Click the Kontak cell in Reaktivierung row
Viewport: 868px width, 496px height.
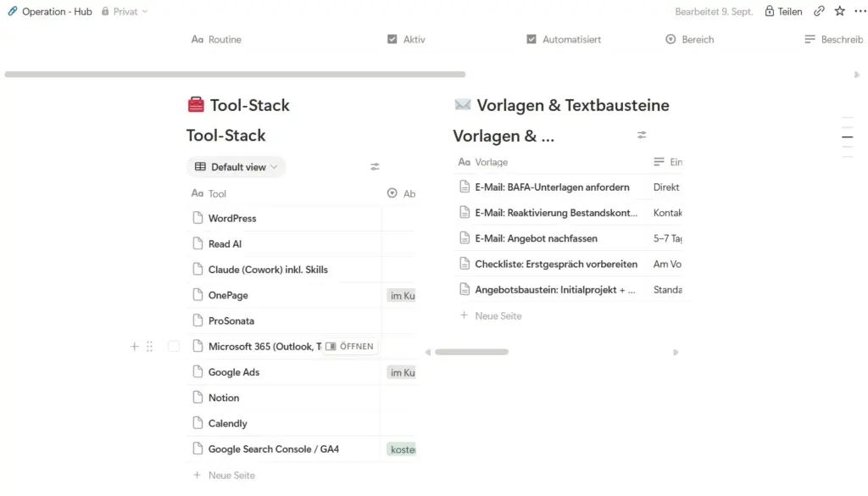click(668, 213)
